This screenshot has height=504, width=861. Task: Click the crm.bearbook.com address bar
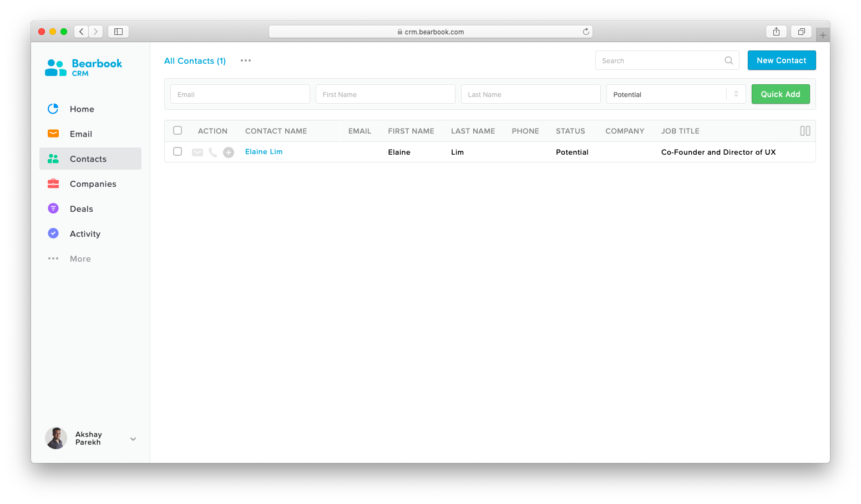430,32
